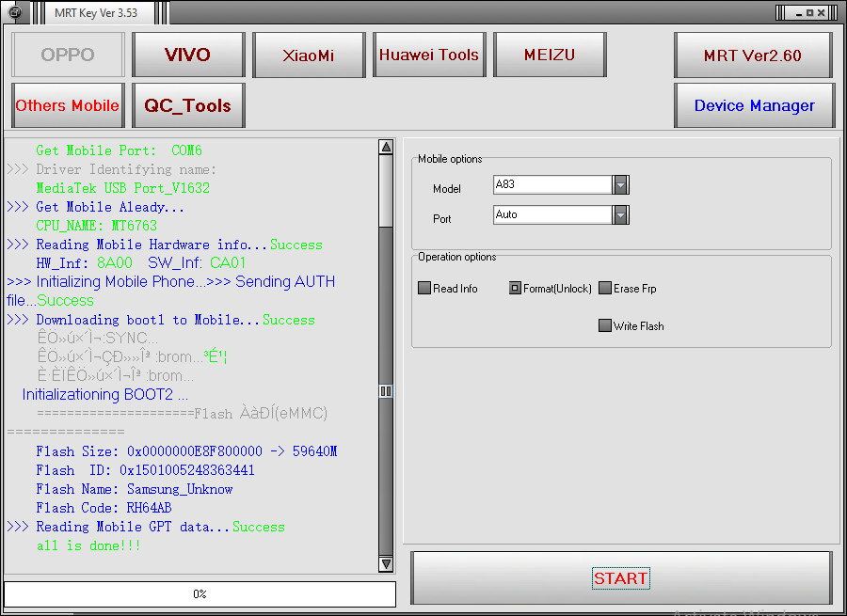The height and width of the screenshot is (616, 847).
Task: Open Device Manager
Action: (754, 105)
